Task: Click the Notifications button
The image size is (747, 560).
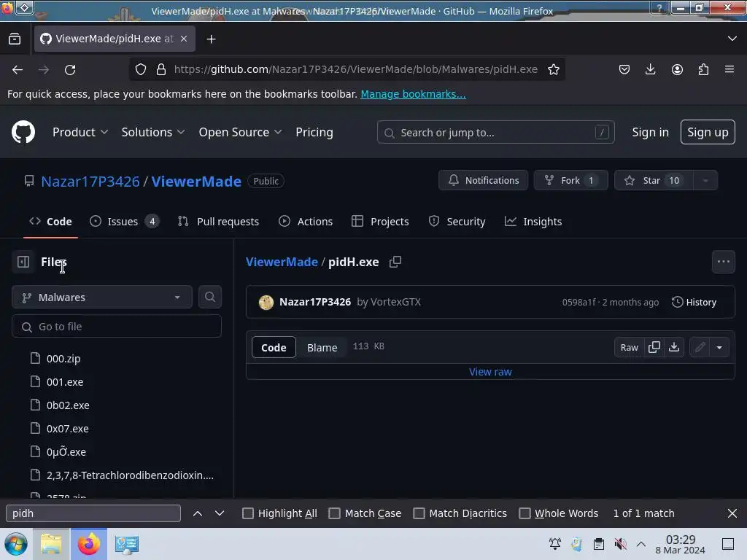Action: [483, 181]
